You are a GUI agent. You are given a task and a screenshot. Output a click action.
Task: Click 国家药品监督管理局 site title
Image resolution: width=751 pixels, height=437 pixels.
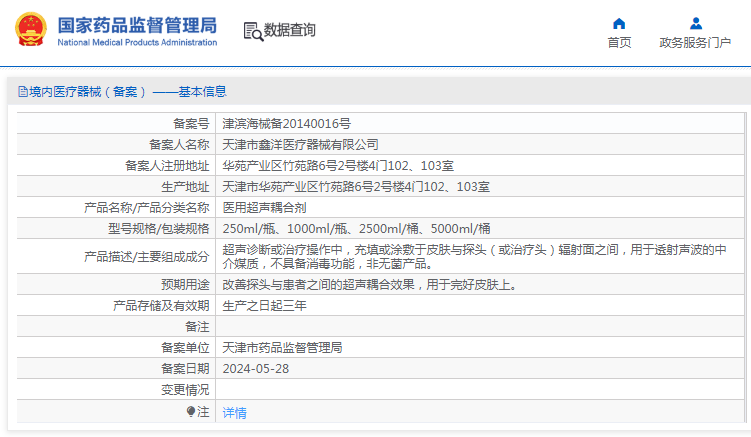(137, 25)
